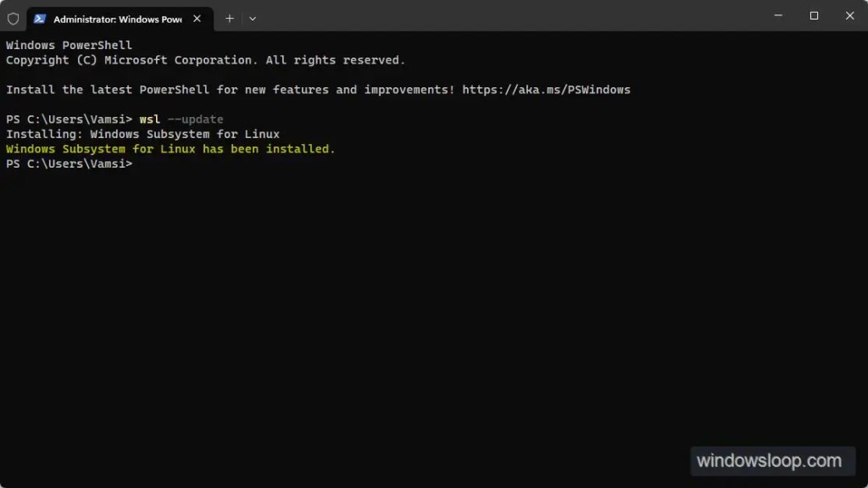
Task: Click the windowsloop.com watermark
Action: pos(769,462)
